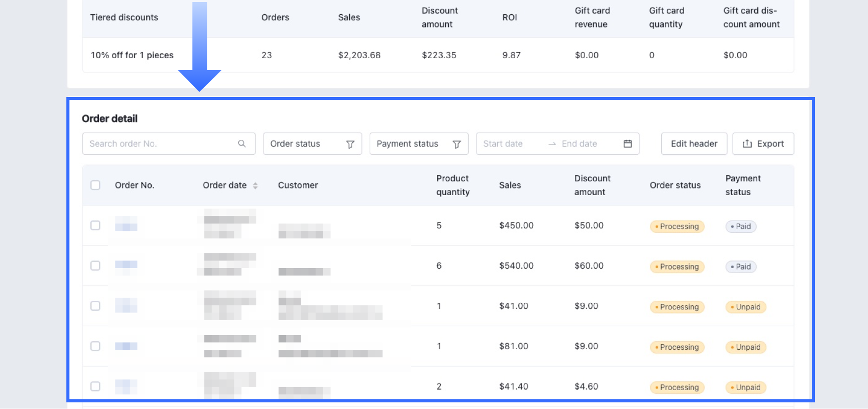This screenshot has width=868, height=409.
Task: Click the Order date column header
Action: (225, 185)
